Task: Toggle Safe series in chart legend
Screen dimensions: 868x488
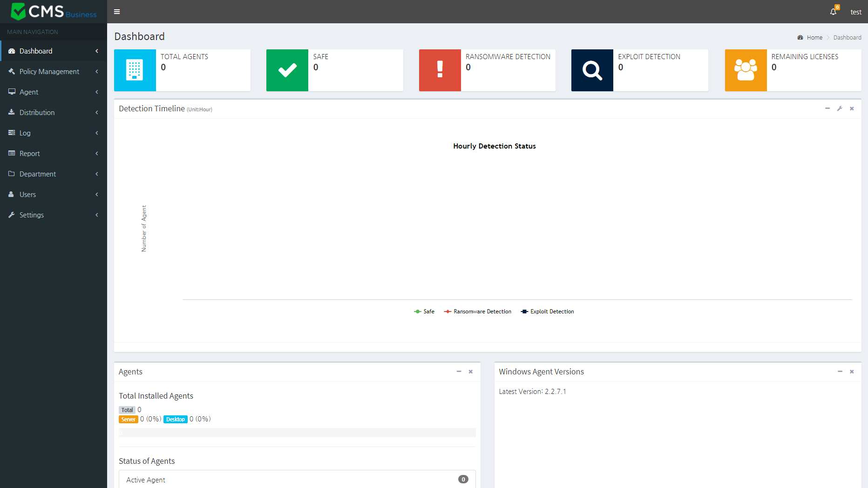Action: pos(424,312)
